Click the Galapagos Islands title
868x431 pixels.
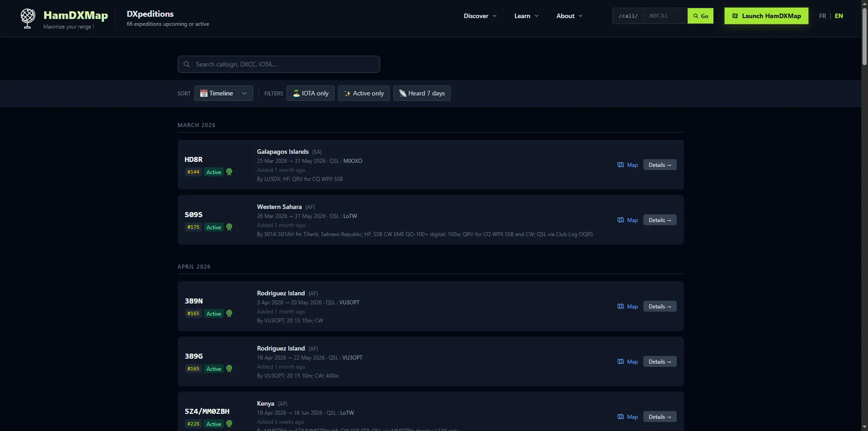[x=283, y=152]
